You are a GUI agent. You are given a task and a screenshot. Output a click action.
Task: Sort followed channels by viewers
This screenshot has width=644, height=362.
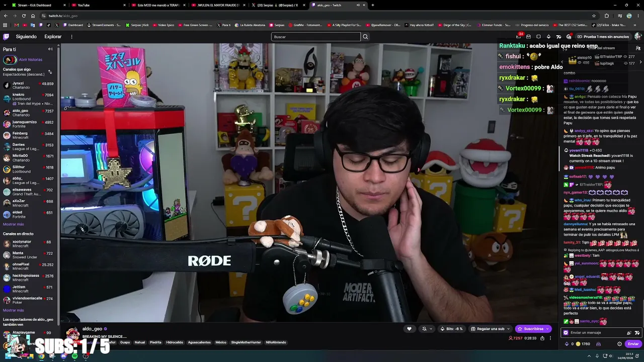pos(50,72)
